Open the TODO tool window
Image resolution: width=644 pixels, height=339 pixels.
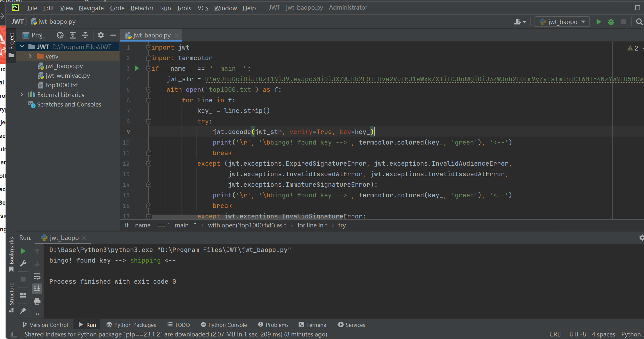point(178,325)
